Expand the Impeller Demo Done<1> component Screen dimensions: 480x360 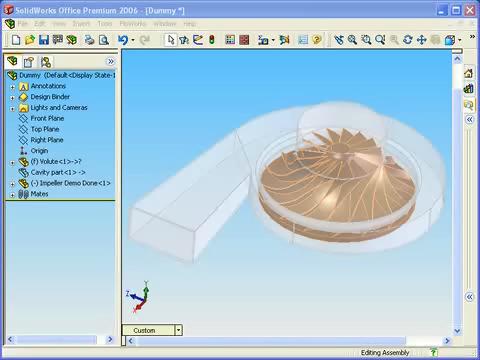click(x=13, y=184)
